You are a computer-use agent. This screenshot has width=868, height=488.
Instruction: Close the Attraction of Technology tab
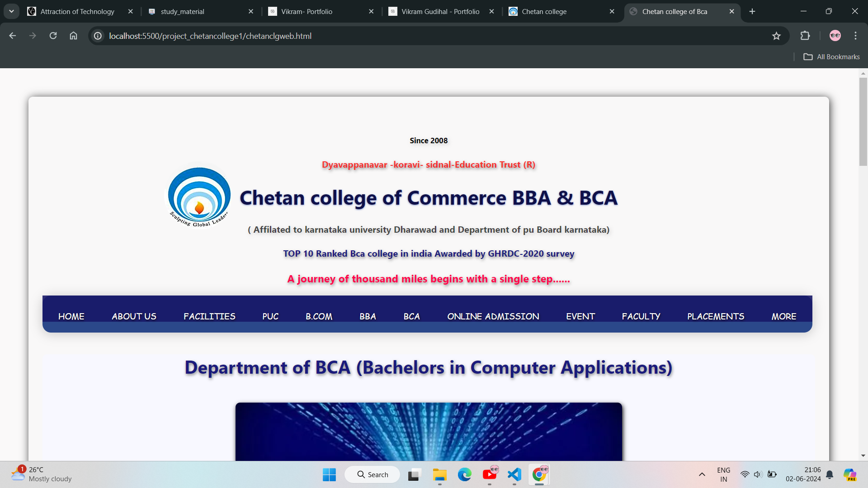(131, 11)
